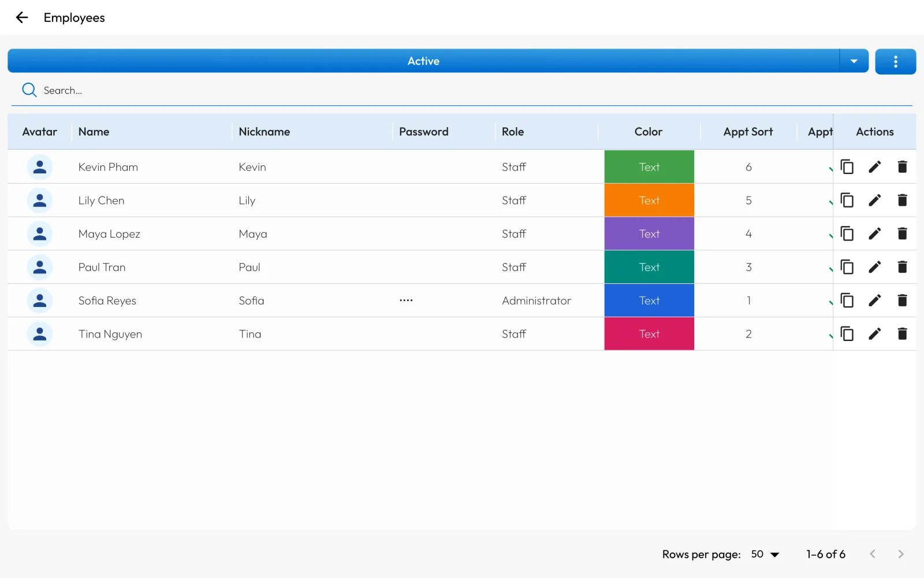
Task: Click the Nickname column header
Action: pos(264,132)
